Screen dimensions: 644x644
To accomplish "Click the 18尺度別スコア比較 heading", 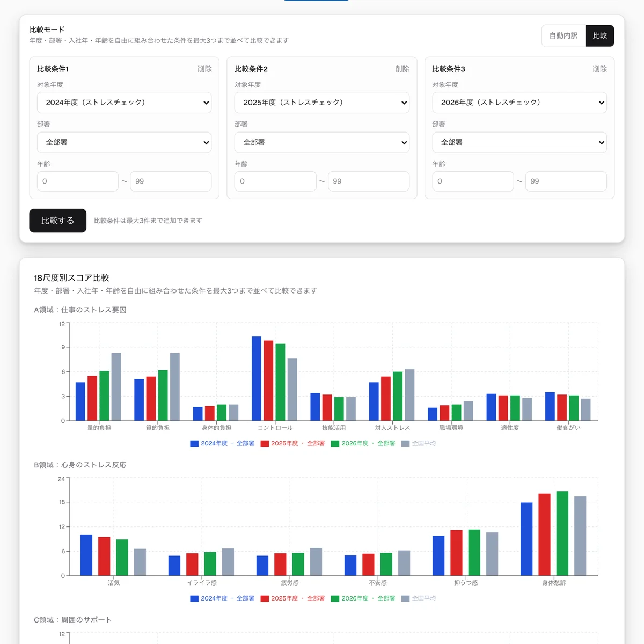I will click(x=71, y=278).
